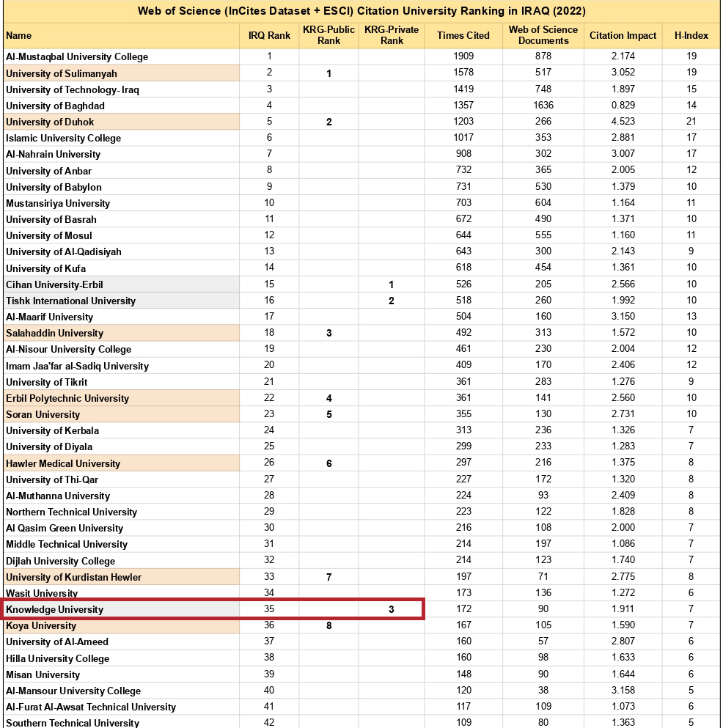Click 'Hawler Medical University' name cell
Viewport: 723px width, 728px height.
click(122, 463)
